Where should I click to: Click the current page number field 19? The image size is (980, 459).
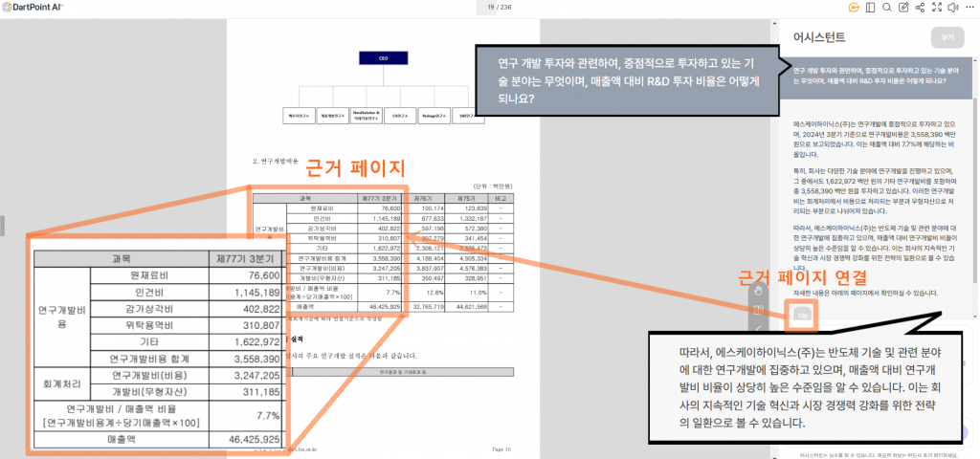point(491,7)
